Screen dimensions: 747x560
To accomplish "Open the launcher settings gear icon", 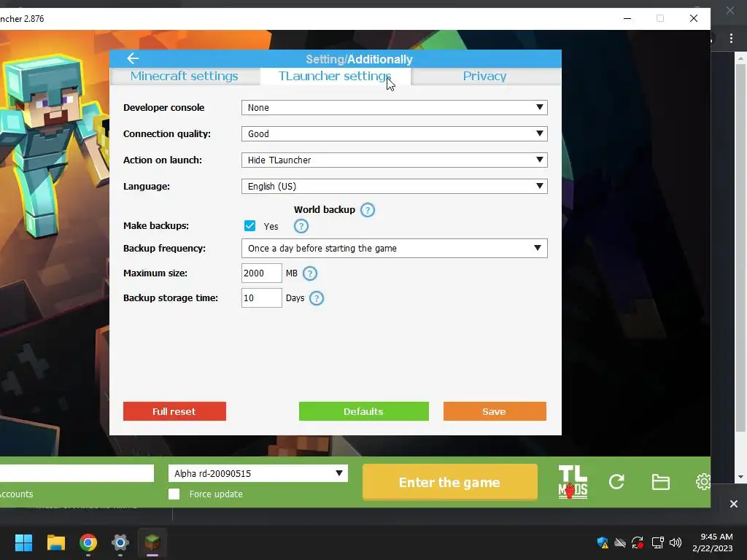I will tap(703, 482).
